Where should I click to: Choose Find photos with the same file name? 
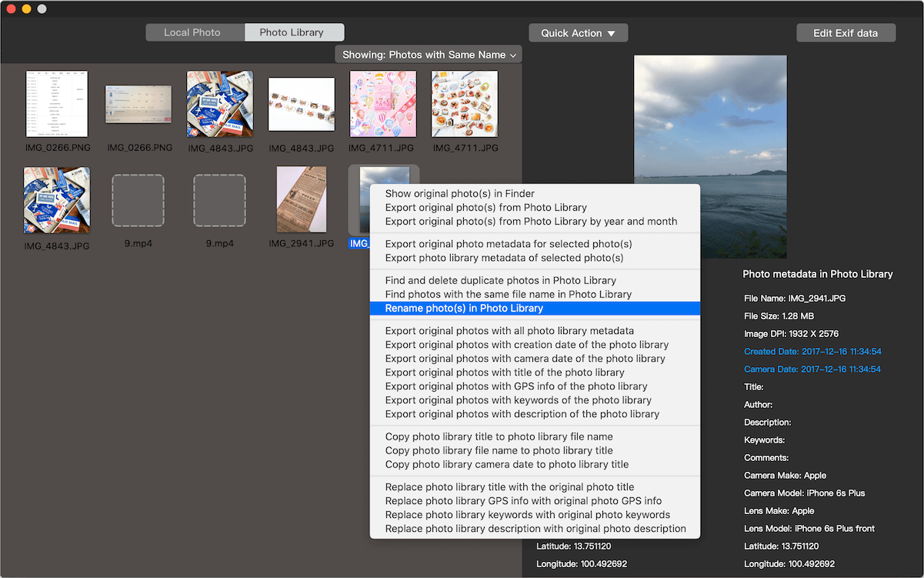click(x=535, y=295)
